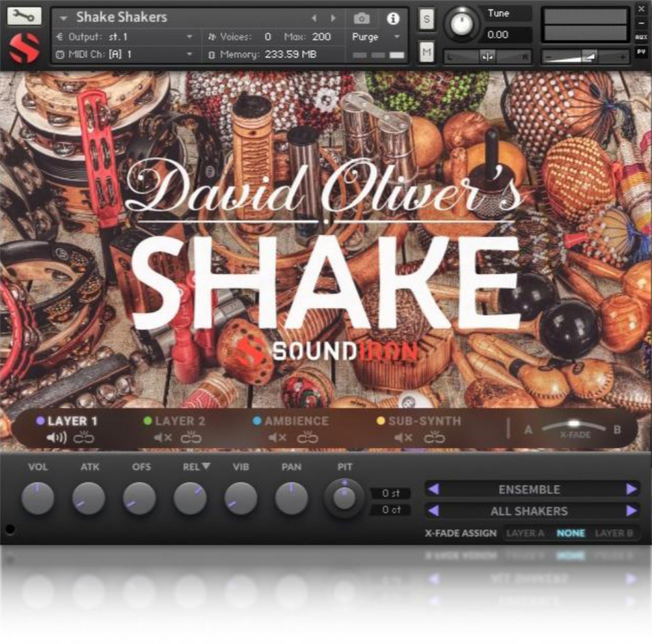
Task: Set X-Fade assign to Layer B
Action: [614, 533]
